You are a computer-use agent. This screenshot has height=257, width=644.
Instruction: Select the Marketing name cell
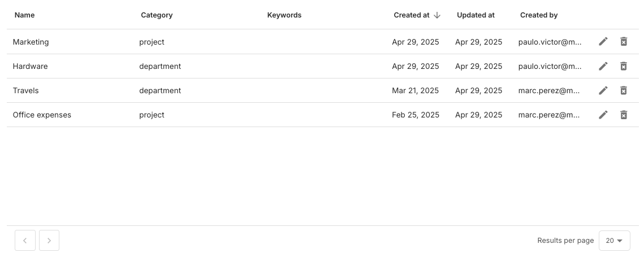[x=31, y=42]
